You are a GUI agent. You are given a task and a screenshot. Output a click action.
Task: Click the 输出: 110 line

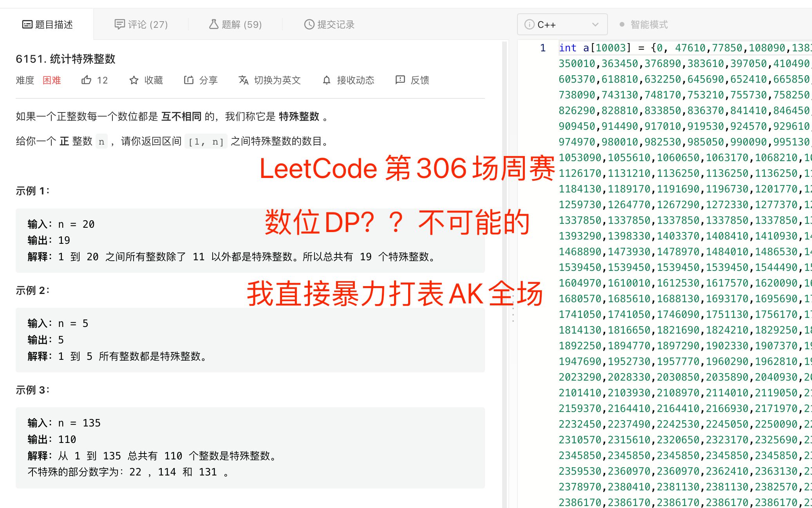[x=52, y=439]
